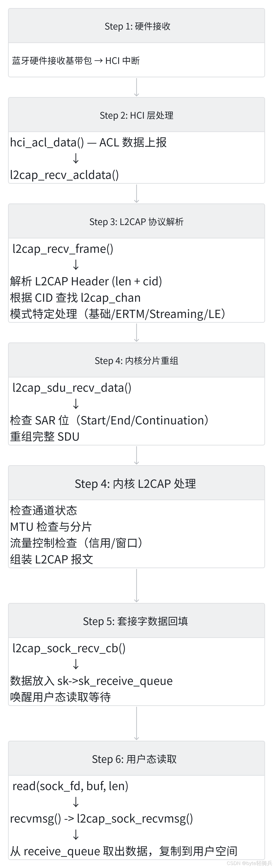273x868 pixels.
Task: Click the l2cap_sdu_recv_data() function text
Action: (x=72, y=388)
